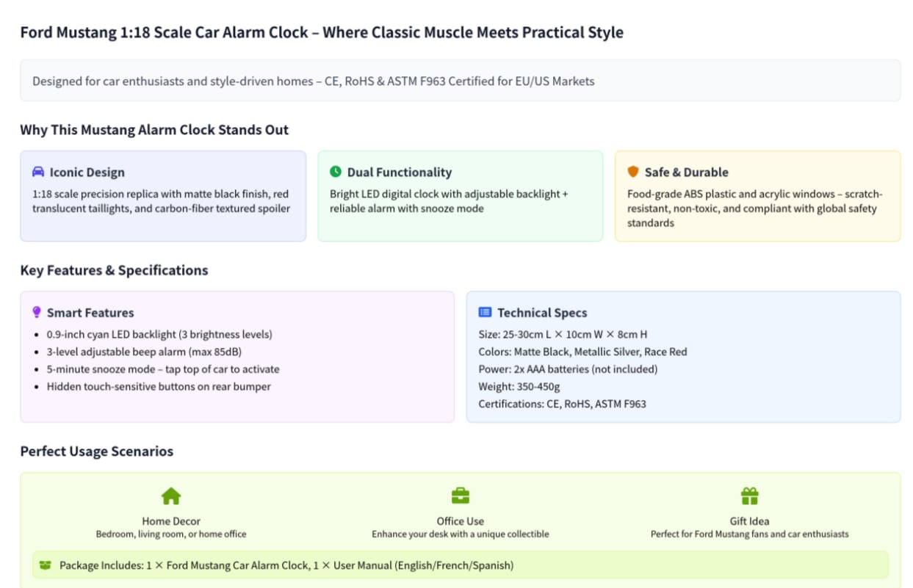Click the car icon beside Iconic Design
The image size is (913, 588).
[x=38, y=172]
